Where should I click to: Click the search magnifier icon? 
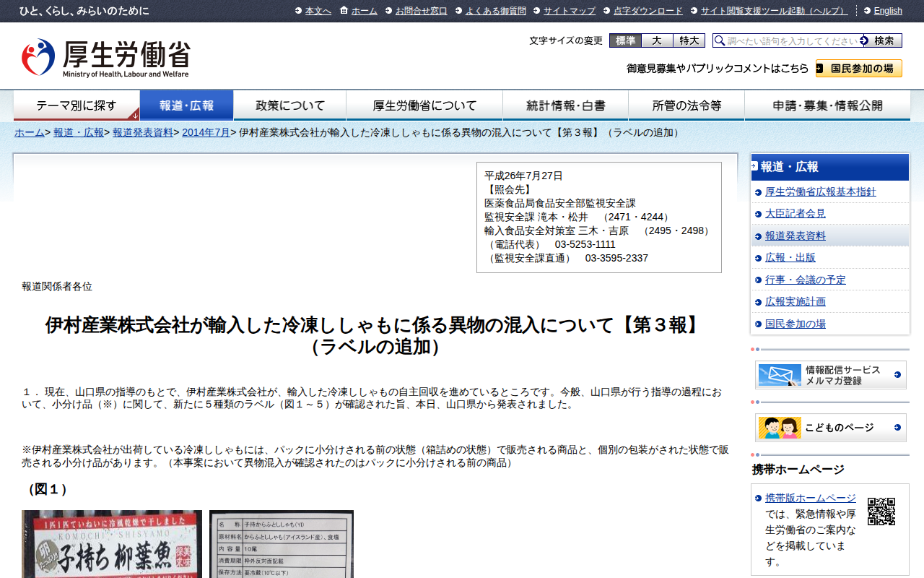(x=720, y=40)
